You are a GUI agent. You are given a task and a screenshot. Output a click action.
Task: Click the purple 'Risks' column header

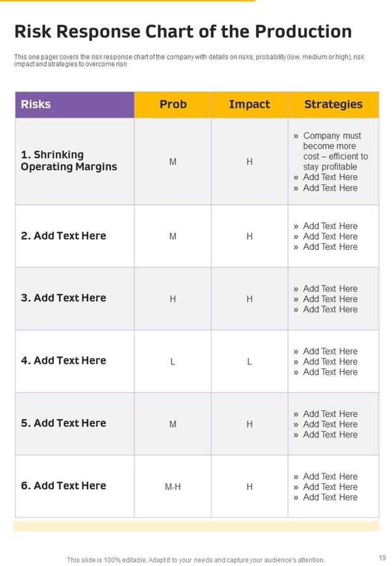click(x=74, y=105)
